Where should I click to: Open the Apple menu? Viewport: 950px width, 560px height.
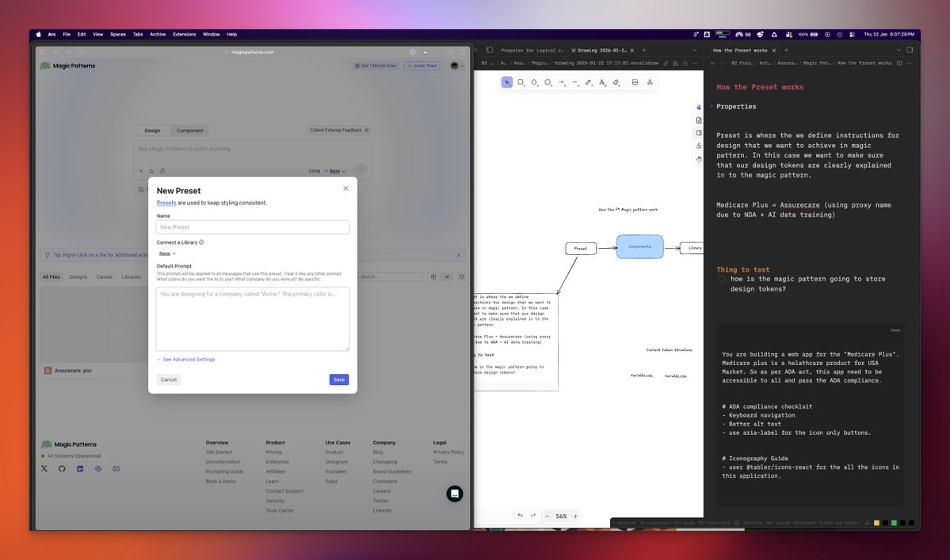click(39, 35)
